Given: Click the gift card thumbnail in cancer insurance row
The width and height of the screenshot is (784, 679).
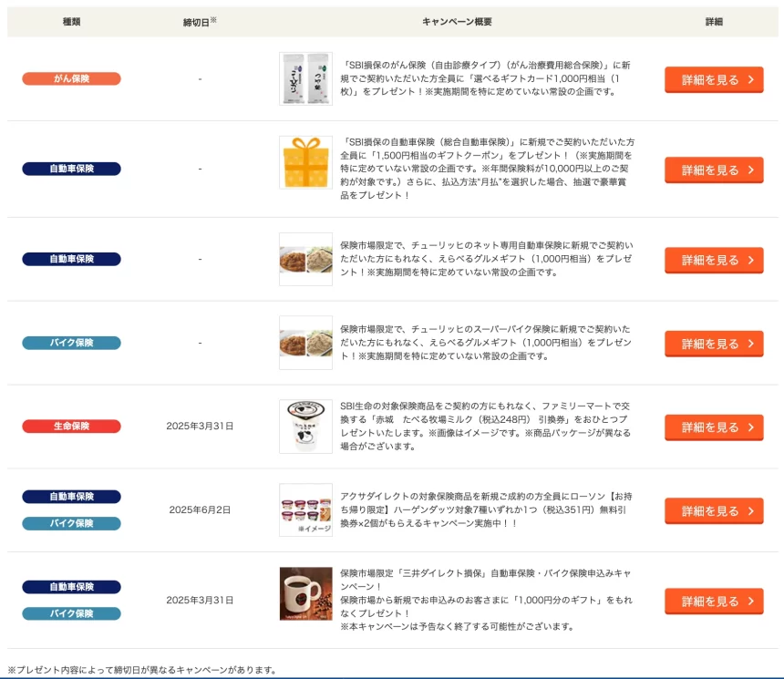Looking at the screenshot, I should pyautogui.click(x=305, y=78).
